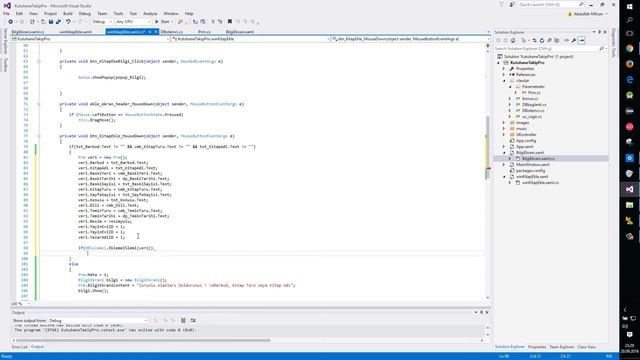640x360 pixels.
Task: Expand the music folder node
Action: tap(504, 129)
